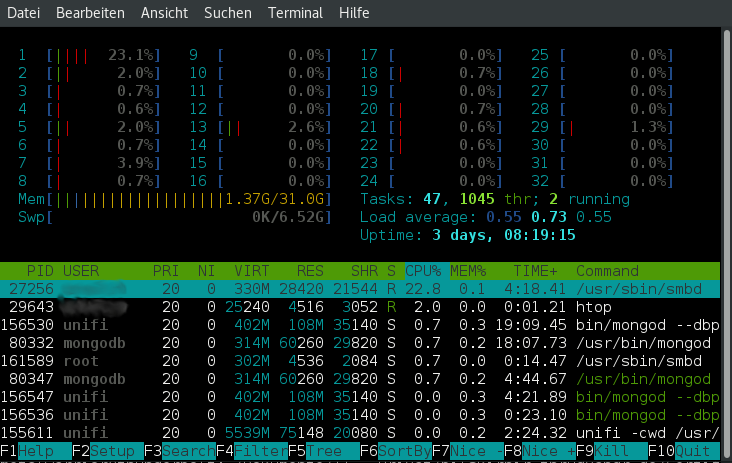Open the Suchen menu
This screenshot has width=732, height=463.
pos(228,13)
